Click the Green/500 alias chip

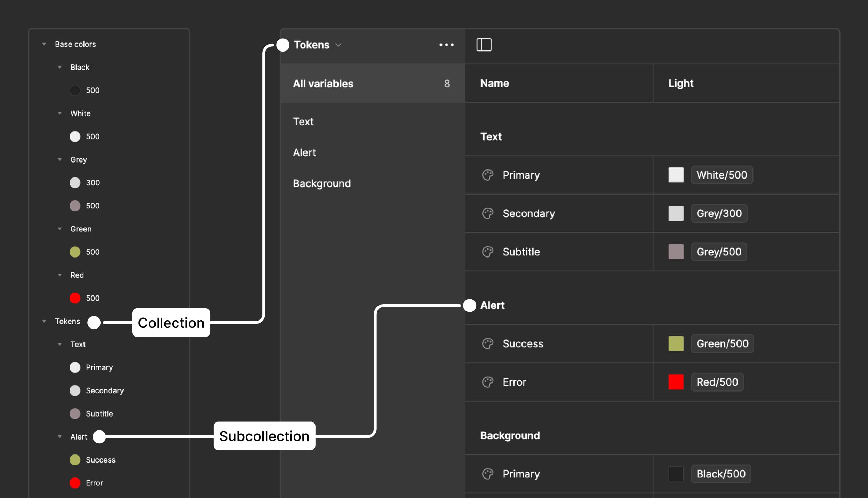[x=722, y=344]
